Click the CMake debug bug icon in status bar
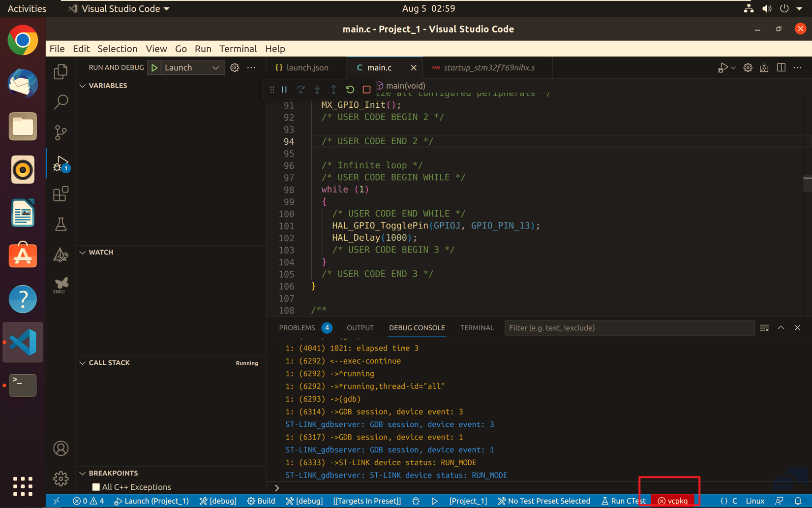Screen dimensions: 812x508 click(416, 501)
